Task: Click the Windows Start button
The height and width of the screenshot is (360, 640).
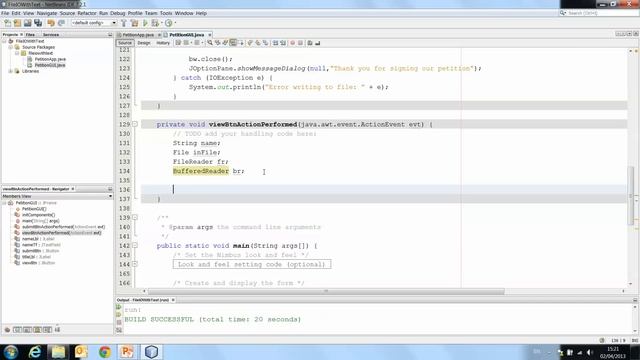Action: (11, 352)
